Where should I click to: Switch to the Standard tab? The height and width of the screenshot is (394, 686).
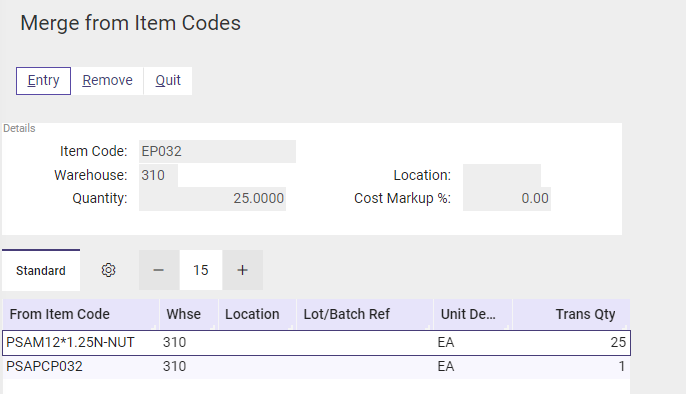tap(41, 270)
